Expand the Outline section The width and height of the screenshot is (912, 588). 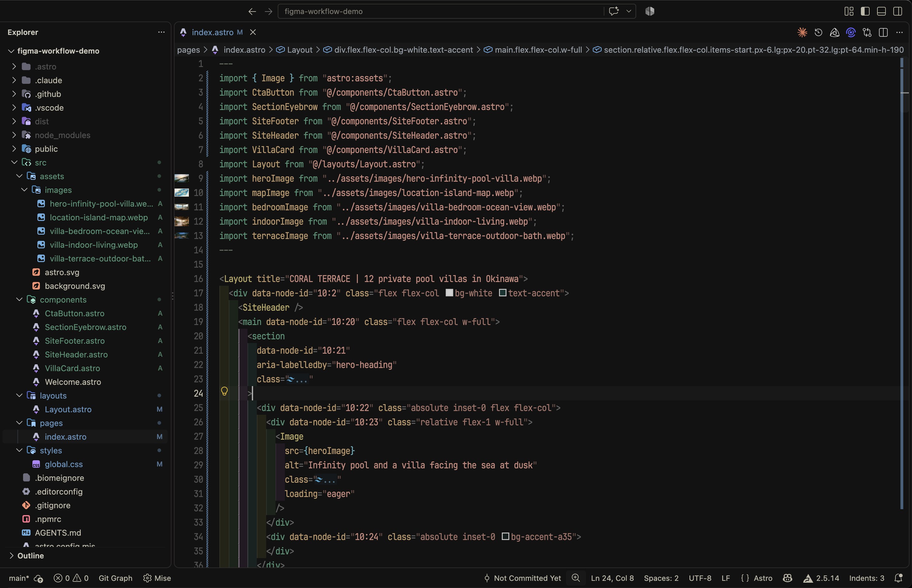(12, 556)
